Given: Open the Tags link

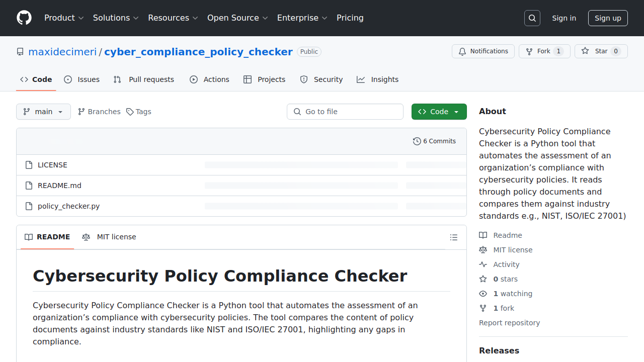Looking at the screenshot, I should 139,112.
